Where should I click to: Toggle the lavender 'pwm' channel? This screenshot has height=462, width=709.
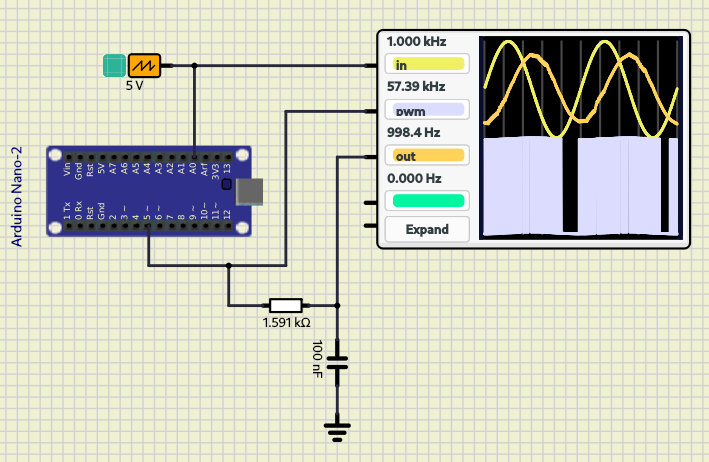pyautogui.click(x=426, y=110)
